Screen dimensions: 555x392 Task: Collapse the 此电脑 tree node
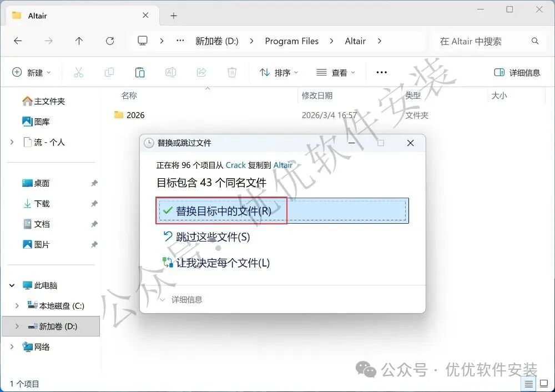pos(12,285)
